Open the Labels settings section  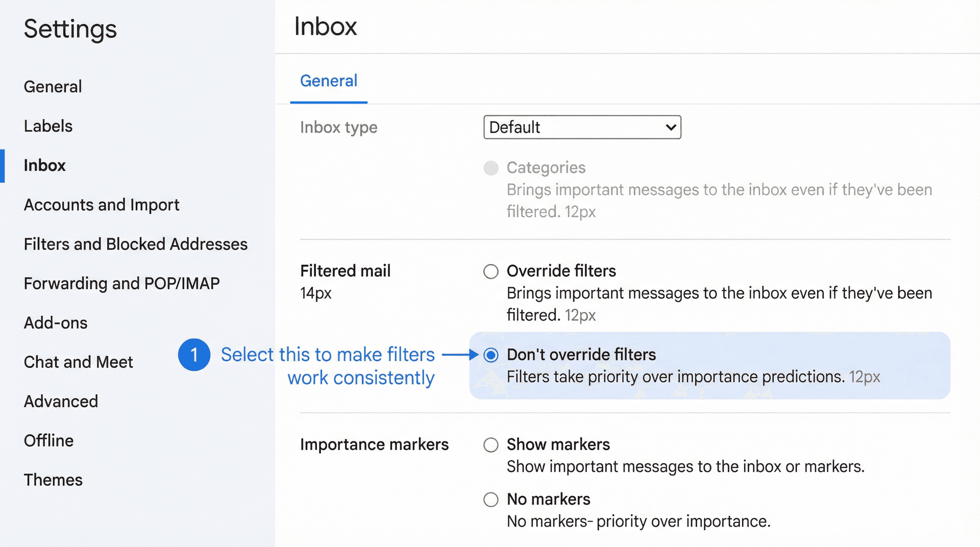pyautogui.click(x=48, y=126)
